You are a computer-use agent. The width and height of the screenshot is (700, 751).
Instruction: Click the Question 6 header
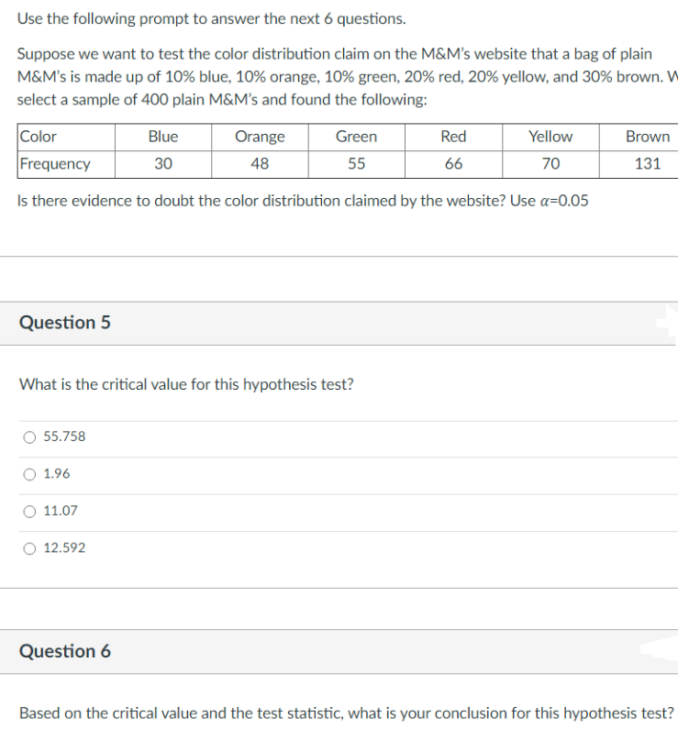64,652
